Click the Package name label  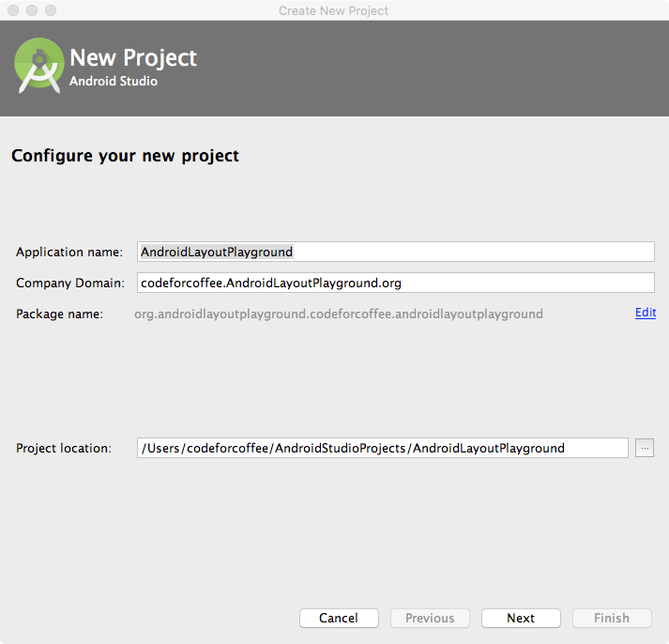tap(59, 314)
